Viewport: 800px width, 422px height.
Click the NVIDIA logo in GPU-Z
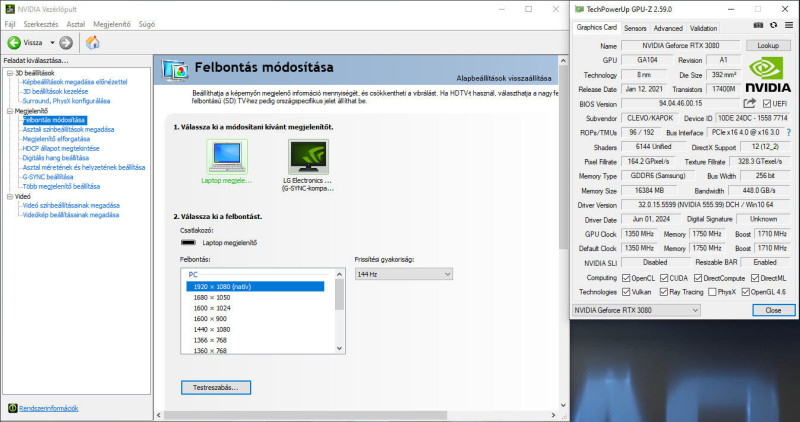[x=768, y=74]
